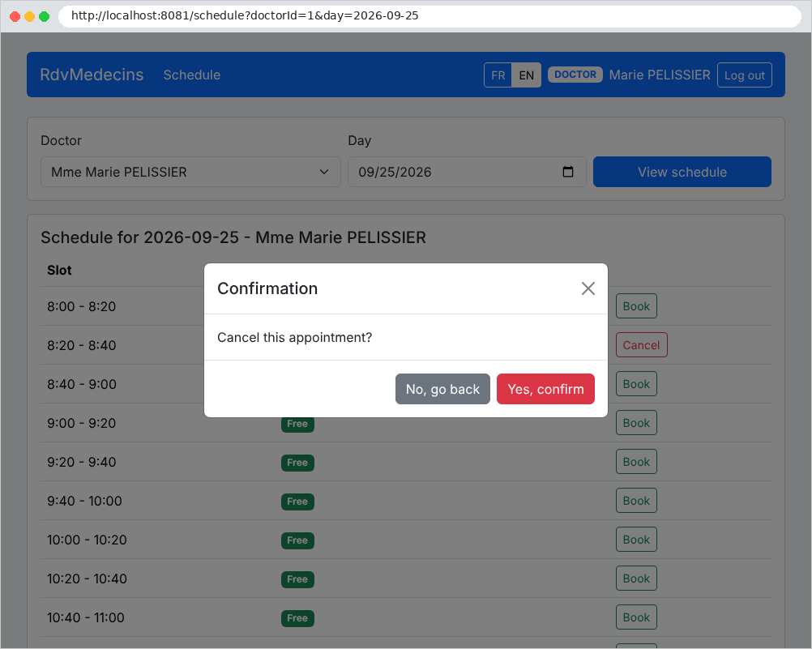This screenshot has height=649, width=812.
Task: Go to RdvMedecins home link
Action: coord(92,75)
